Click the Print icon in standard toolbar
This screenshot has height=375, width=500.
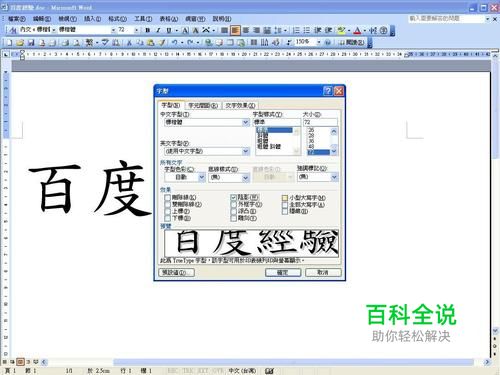[66, 42]
